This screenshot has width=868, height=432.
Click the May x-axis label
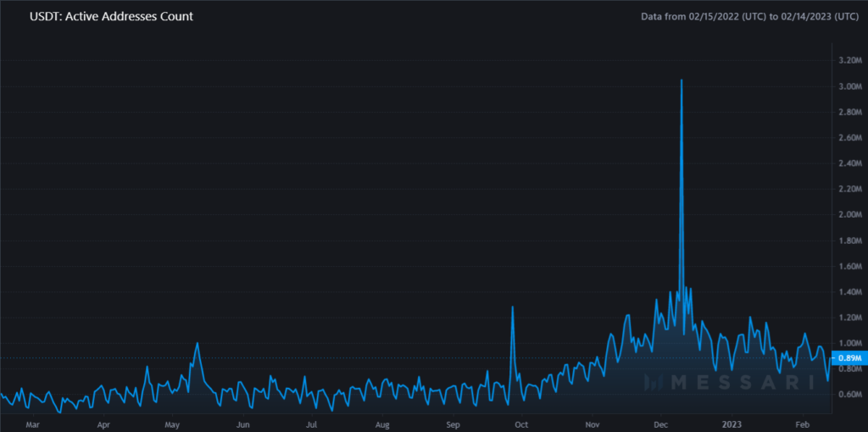tap(172, 425)
